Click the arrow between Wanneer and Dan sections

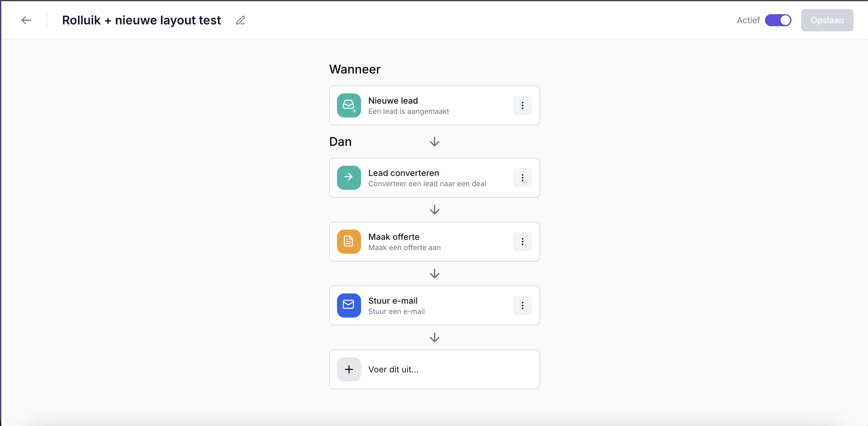click(434, 142)
